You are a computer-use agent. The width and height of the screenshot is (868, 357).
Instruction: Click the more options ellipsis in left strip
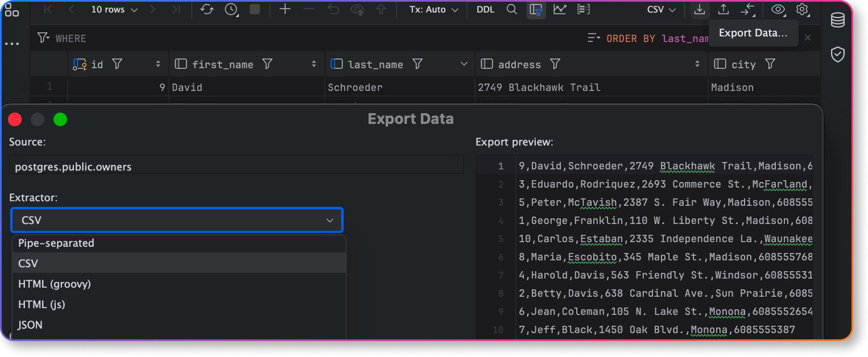point(12,43)
